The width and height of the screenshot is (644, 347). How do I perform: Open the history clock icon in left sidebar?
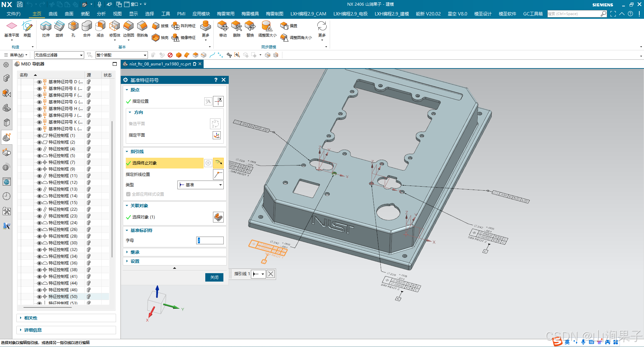[6, 196]
